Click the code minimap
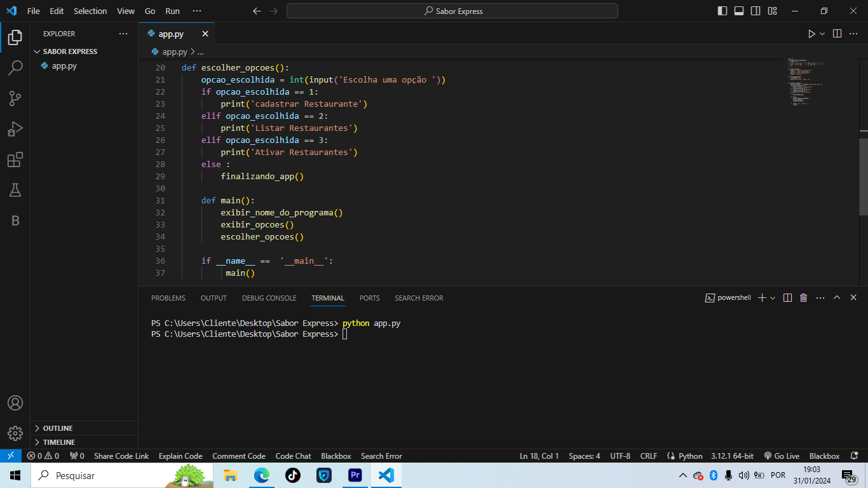Screen dimensions: 868x488 coord(820,83)
